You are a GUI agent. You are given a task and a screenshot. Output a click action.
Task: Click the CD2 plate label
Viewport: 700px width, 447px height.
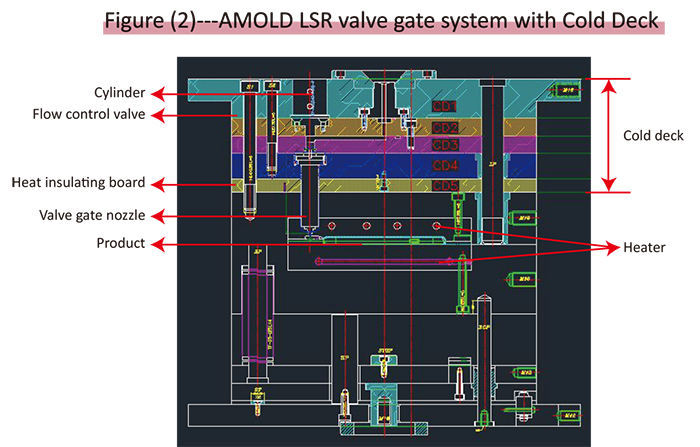pyautogui.click(x=445, y=128)
